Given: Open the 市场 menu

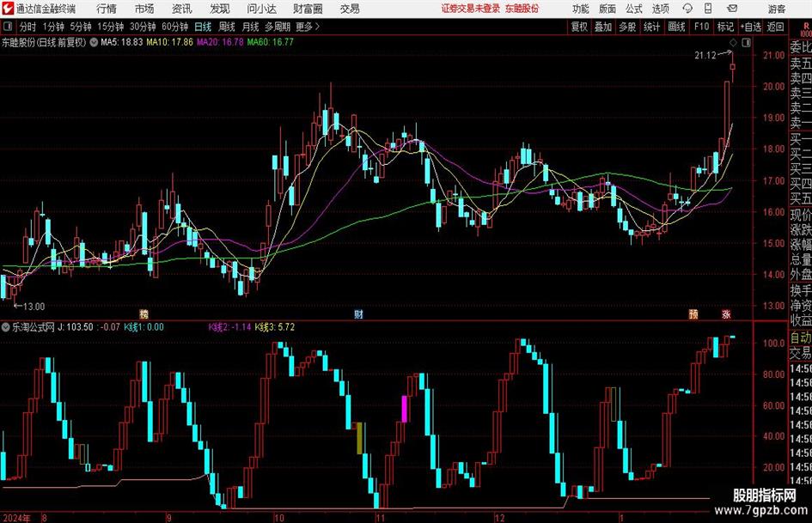Looking at the screenshot, I should tap(144, 9).
